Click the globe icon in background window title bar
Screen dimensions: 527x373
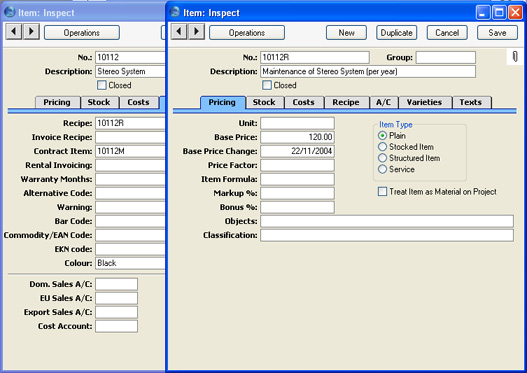[10, 12]
